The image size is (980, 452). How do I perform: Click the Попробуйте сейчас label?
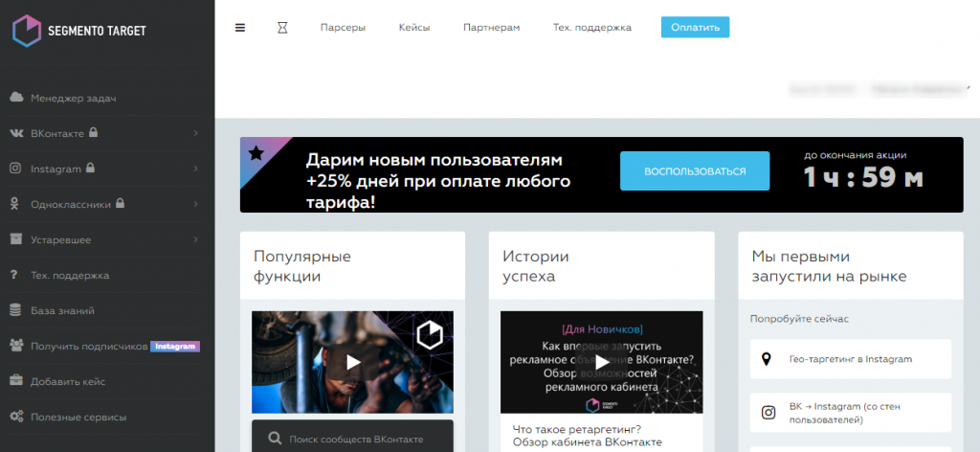point(799,319)
